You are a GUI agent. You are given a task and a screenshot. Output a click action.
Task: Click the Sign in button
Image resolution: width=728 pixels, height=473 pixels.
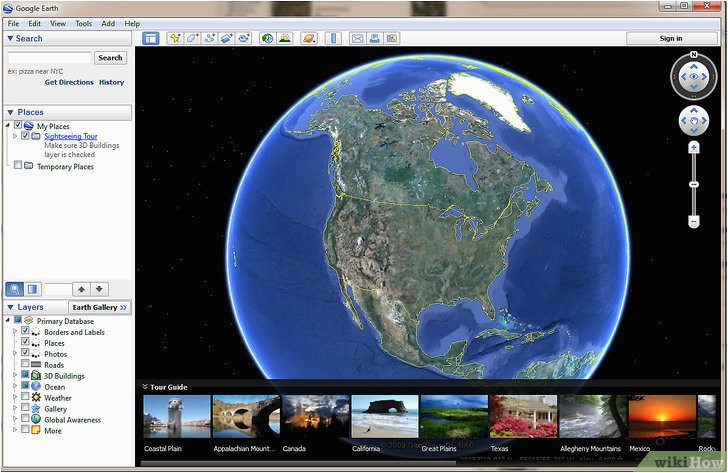(671, 39)
